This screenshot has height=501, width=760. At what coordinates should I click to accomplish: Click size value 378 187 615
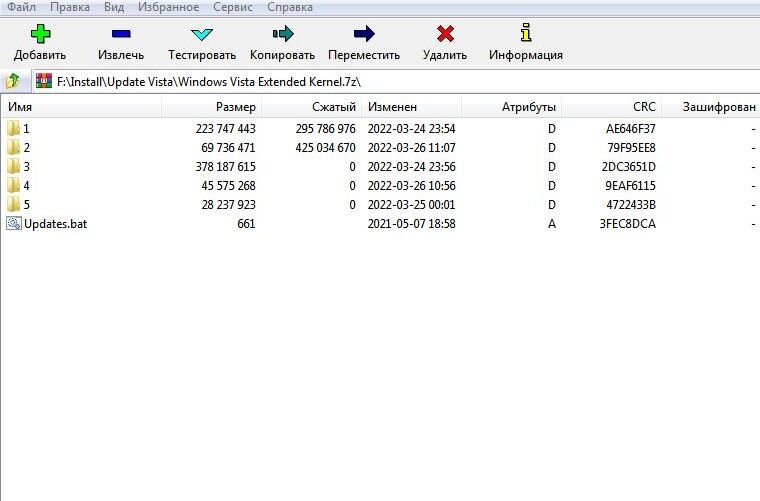[225, 167]
